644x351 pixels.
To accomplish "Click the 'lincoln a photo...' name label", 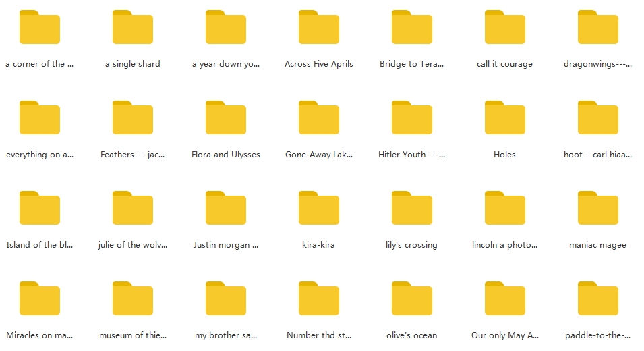I will pos(505,245).
